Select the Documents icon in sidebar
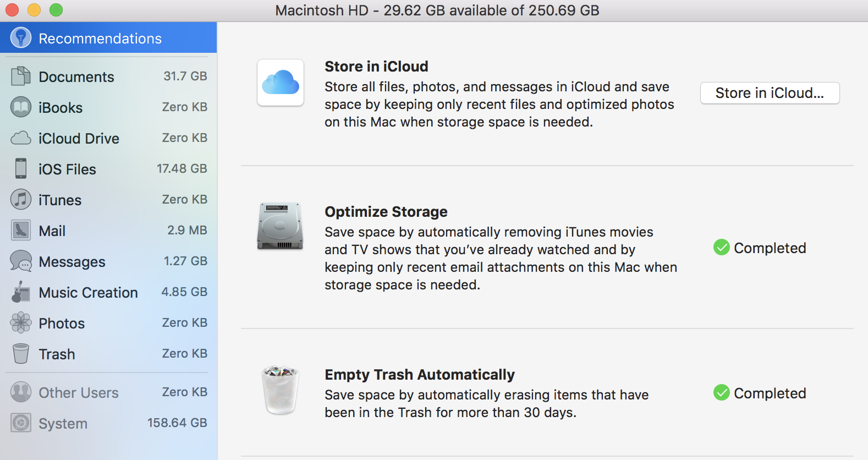This screenshot has width=868, height=460. [21, 76]
